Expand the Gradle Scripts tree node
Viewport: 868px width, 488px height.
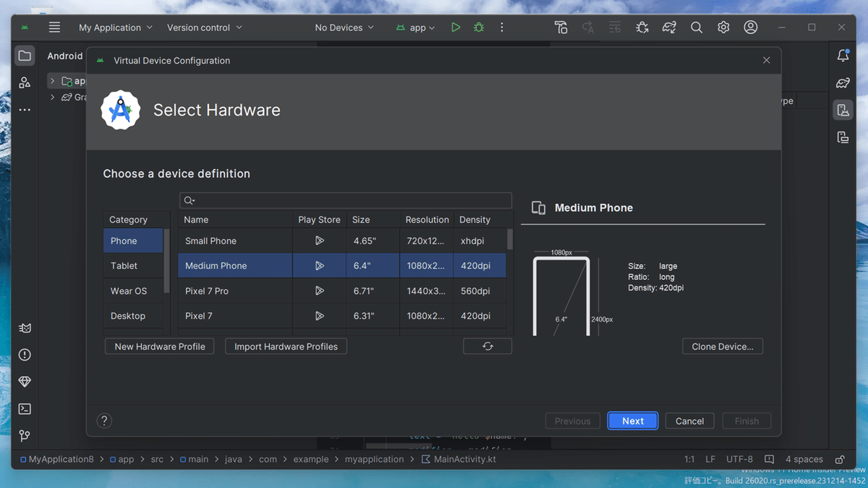(53, 97)
